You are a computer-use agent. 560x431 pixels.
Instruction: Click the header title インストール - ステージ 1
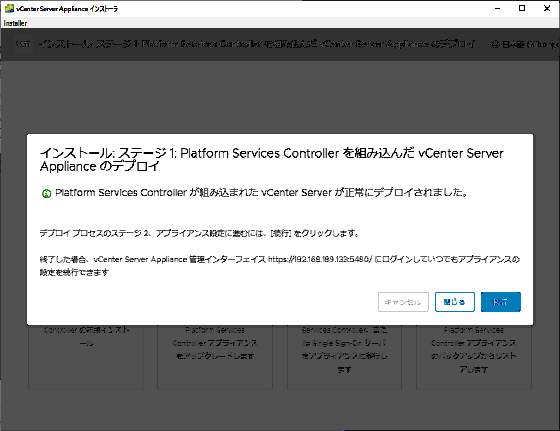[256, 44]
